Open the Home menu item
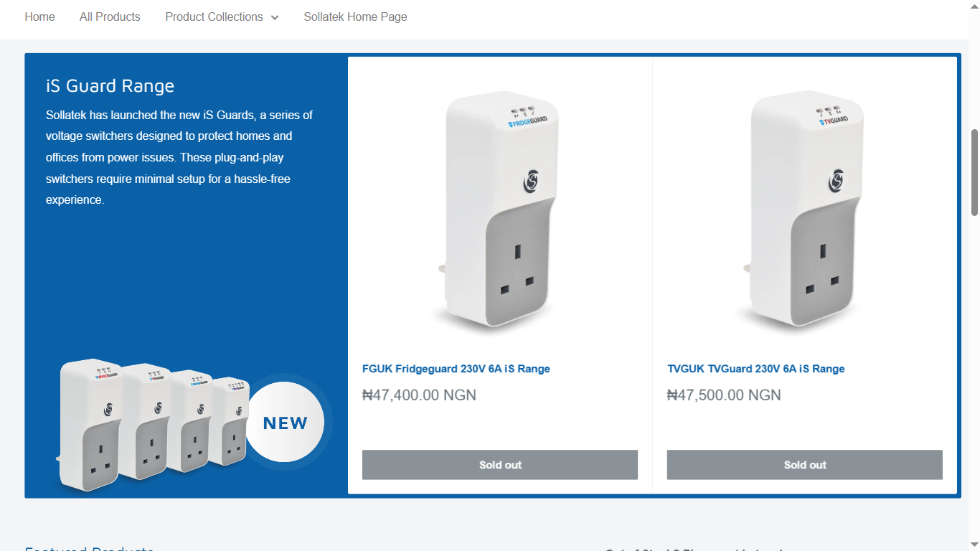The width and height of the screenshot is (980, 551). click(x=39, y=17)
